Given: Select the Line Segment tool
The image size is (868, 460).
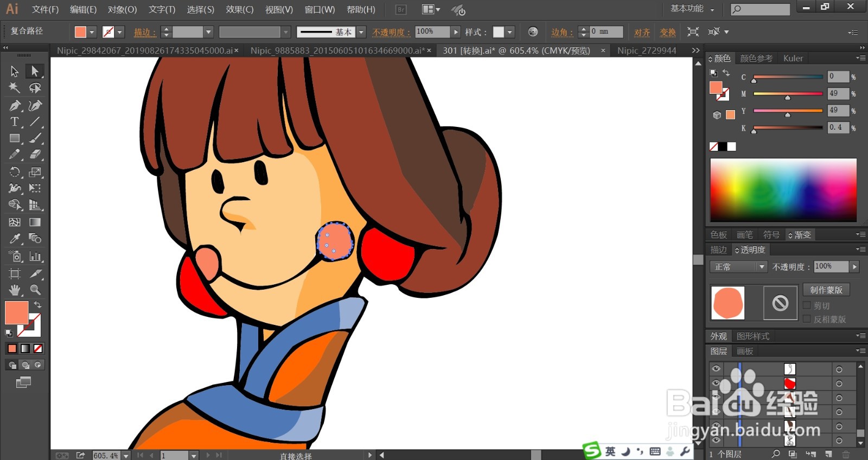Looking at the screenshot, I should point(35,122).
